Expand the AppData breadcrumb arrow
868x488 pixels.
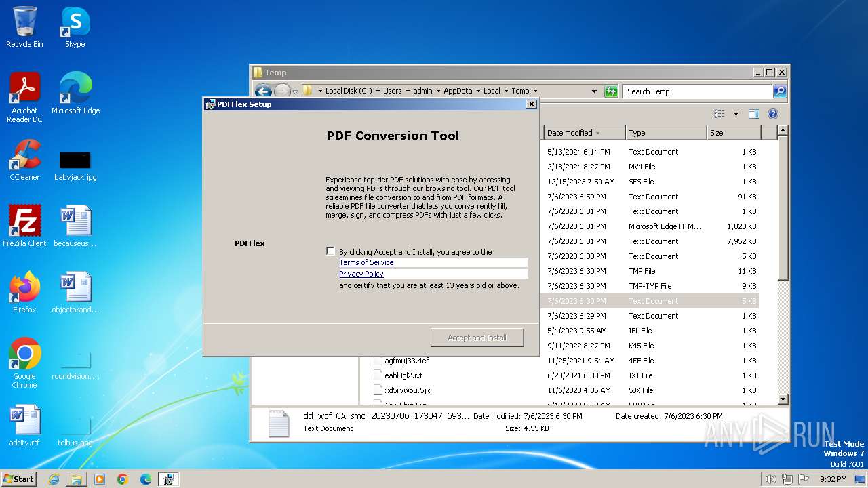pyautogui.click(x=477, y=91)
